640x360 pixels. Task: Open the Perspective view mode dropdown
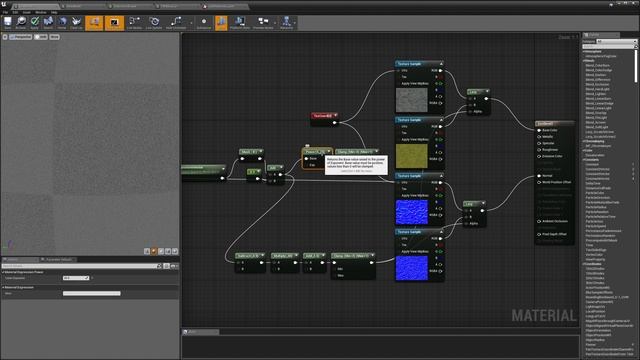20,37
